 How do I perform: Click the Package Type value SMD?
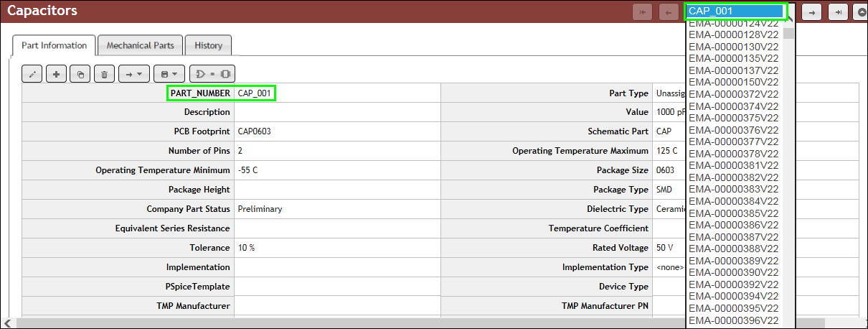click(x=665, y=190)
